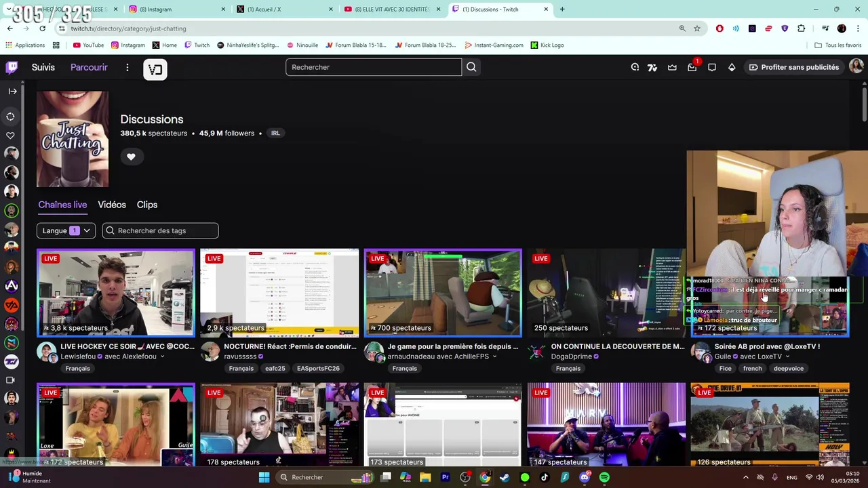Focus the Twitch Rechercher search box
This screenshot has width=868, height=488.
pyautogui.click(x=374, y=67)
